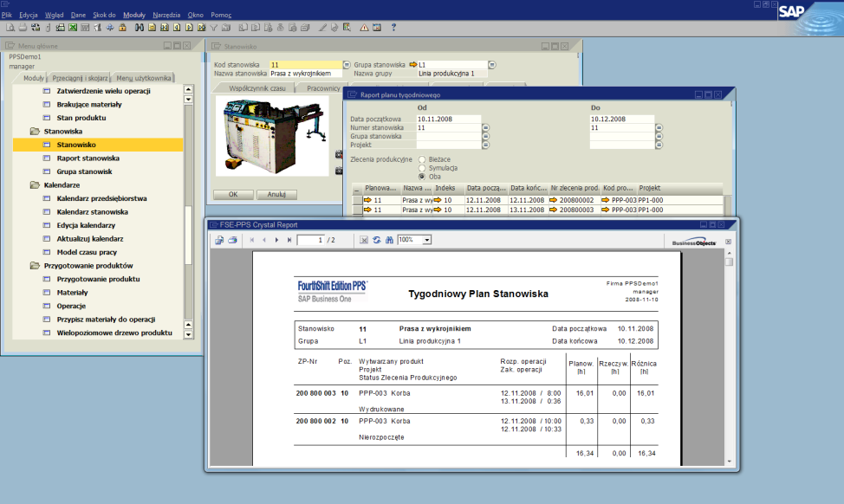This screenshot has width=844, height=504.
Task: Go to next record toolbar icon
Action: click(x=189, y=28)
